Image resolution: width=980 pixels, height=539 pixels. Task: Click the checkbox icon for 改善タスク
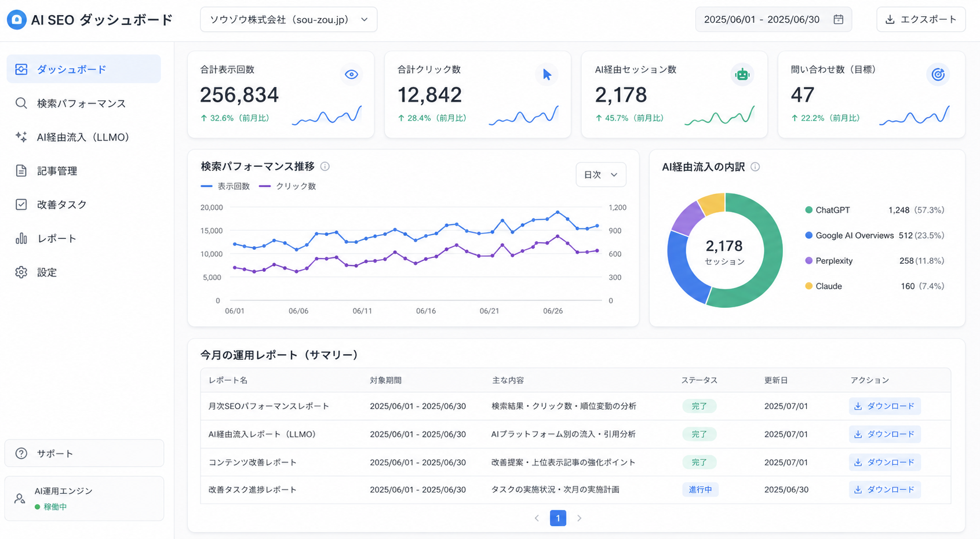tap(21, 204)
